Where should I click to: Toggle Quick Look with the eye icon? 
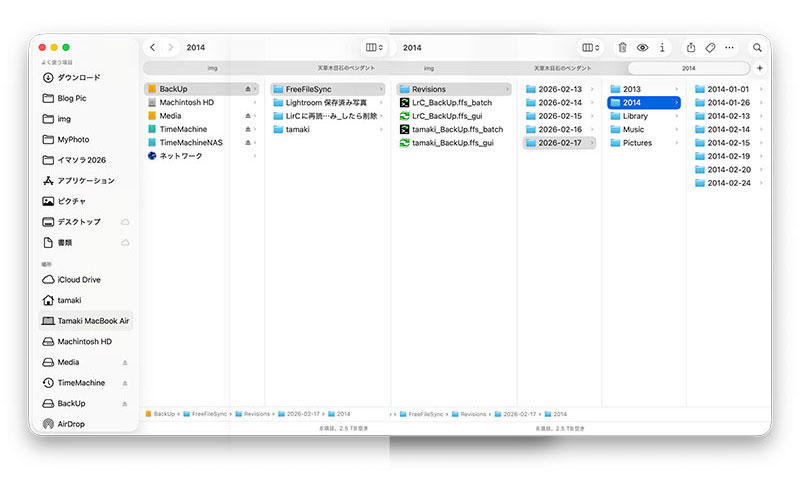(x=642, y=47)
